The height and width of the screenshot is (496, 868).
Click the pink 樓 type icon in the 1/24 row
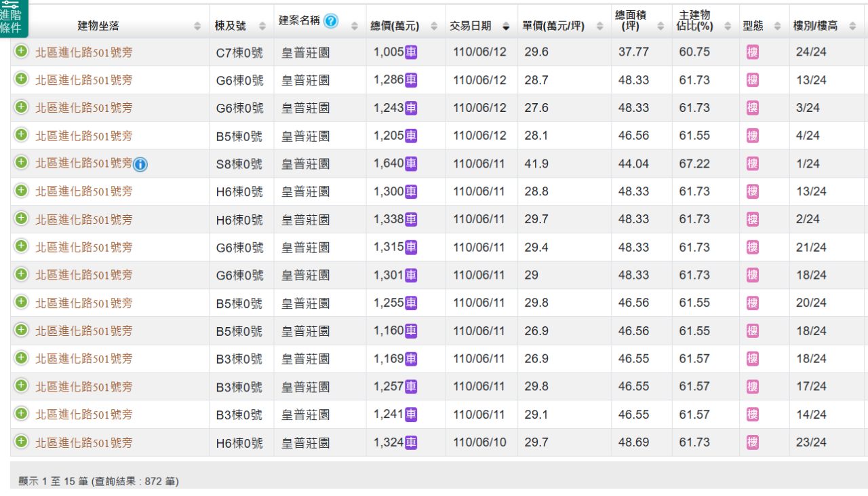(x=753, y=164)
